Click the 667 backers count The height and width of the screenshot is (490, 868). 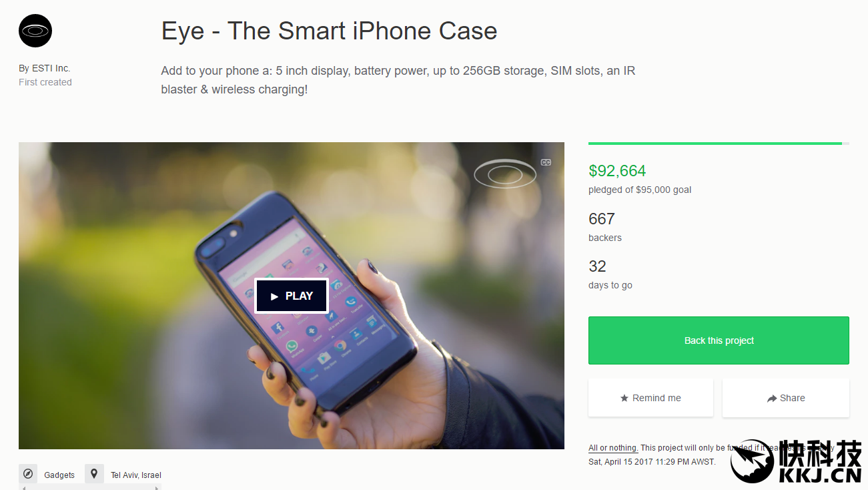[602, 219]
